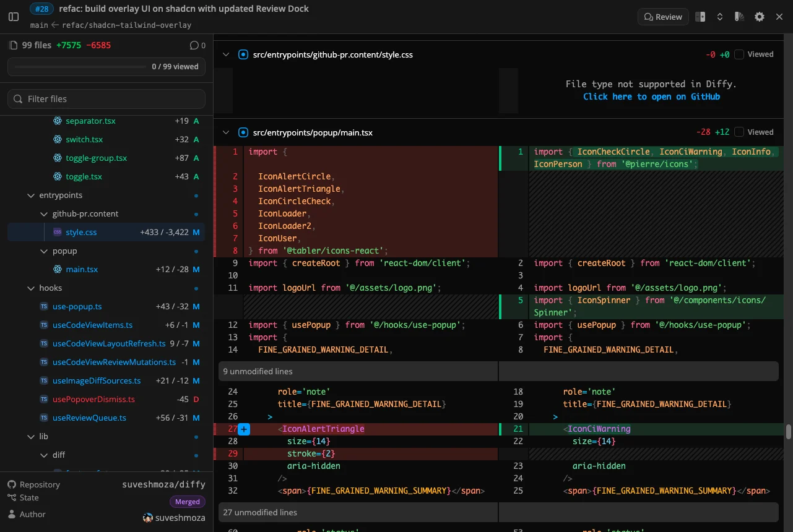Click the React icon beside toggle-group.tsx
793x532 pixels.
click(58, 158)
